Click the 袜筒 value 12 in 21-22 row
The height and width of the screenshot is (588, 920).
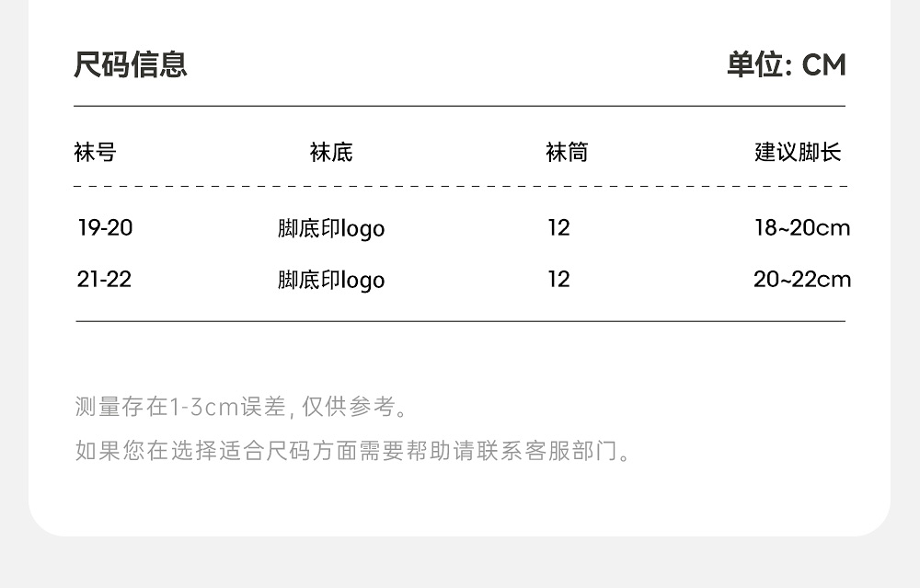(558, 279)
